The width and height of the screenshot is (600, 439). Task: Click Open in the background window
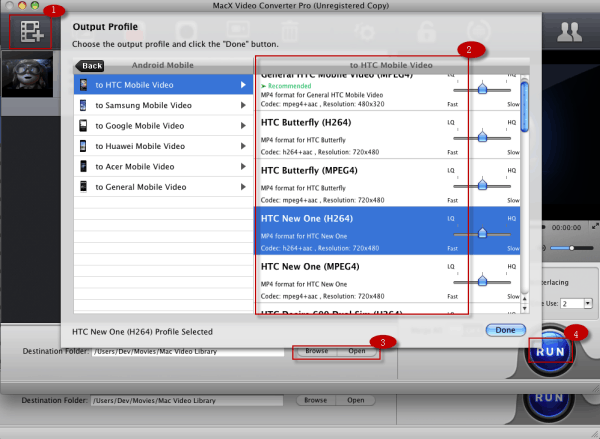point(355,400)
